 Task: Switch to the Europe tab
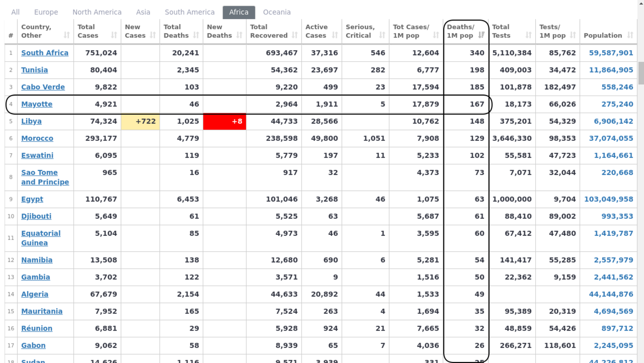point(46,12)
